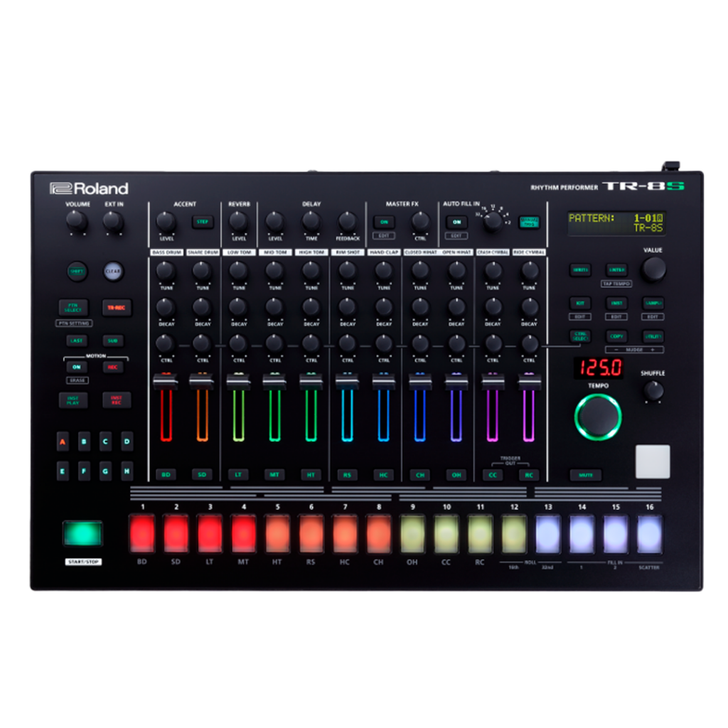Viewport: 728px width, 728px height.
Task: Tap the COPY button
Action: [x=616, y=336]
